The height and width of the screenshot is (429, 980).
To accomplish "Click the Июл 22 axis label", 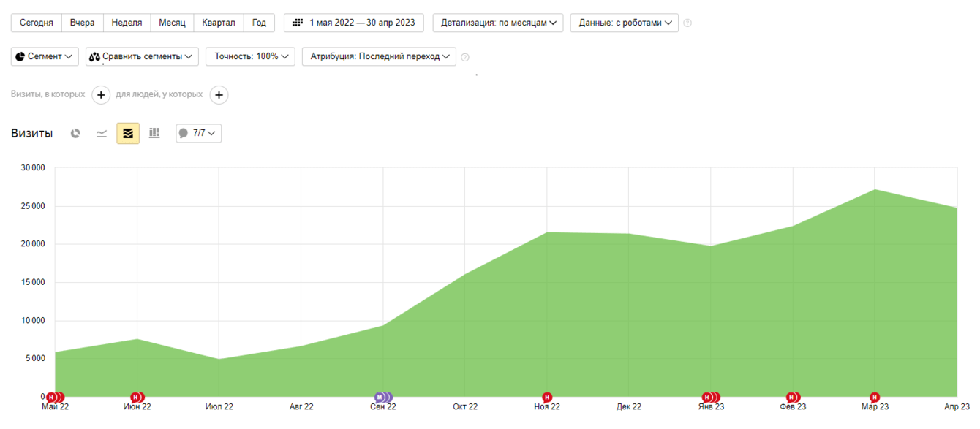I will point(219,406).
